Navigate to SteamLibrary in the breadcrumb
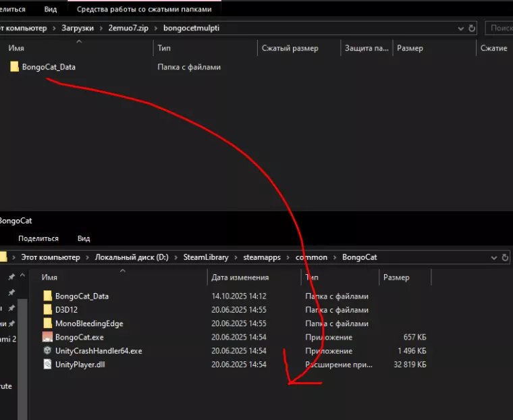This screenshot has width=513, height=420. [x=205, y=257]
